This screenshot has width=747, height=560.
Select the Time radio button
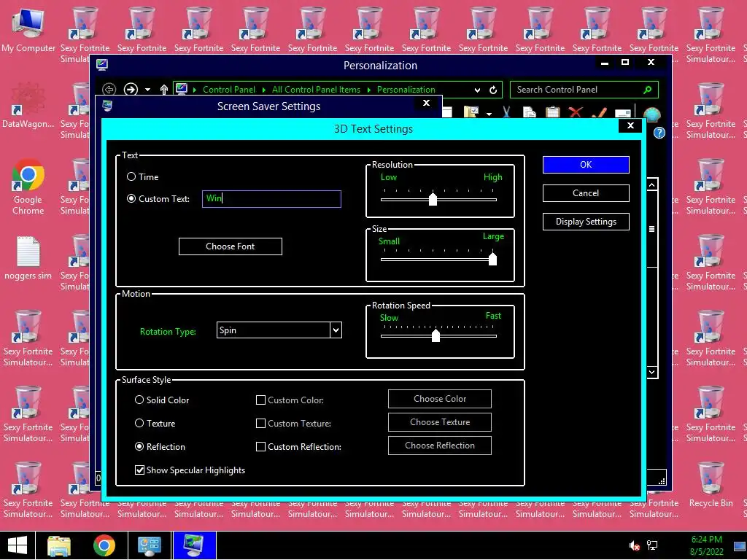[131, 176]
